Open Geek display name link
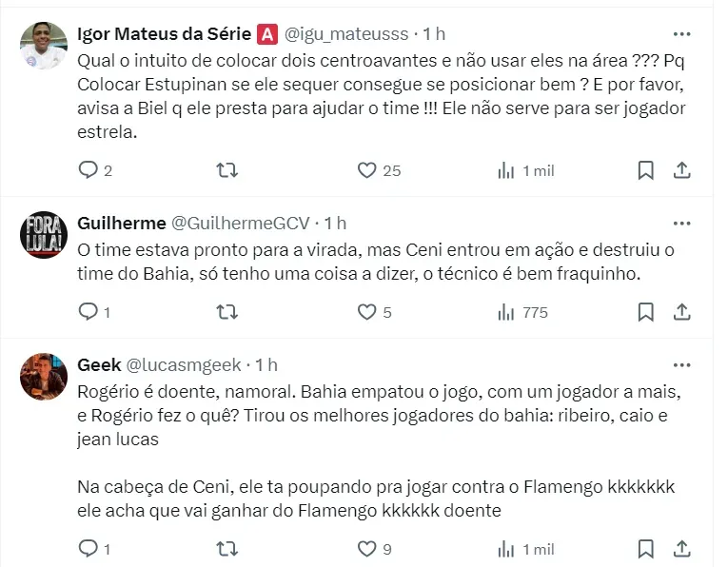The image size is (728, 567). [x=97, y=364]
